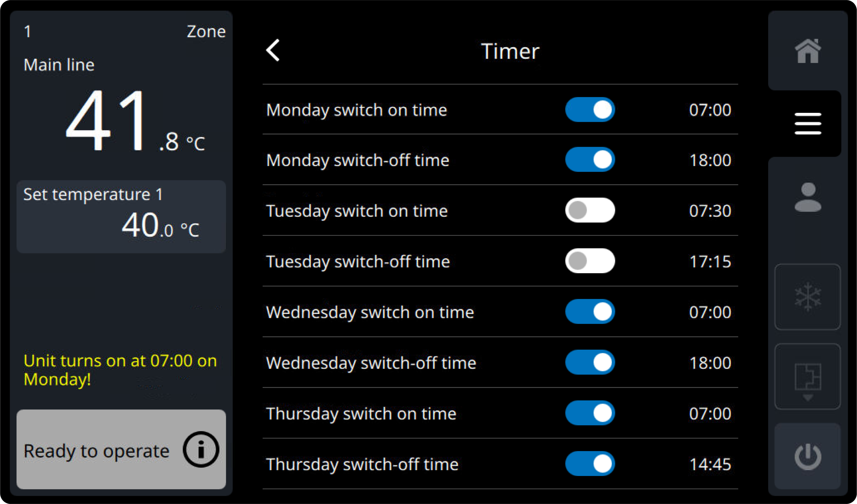This screenshot has width=857, height=504.
Task: Edit Thursday switch-off time 14:45
Action: 710,464
